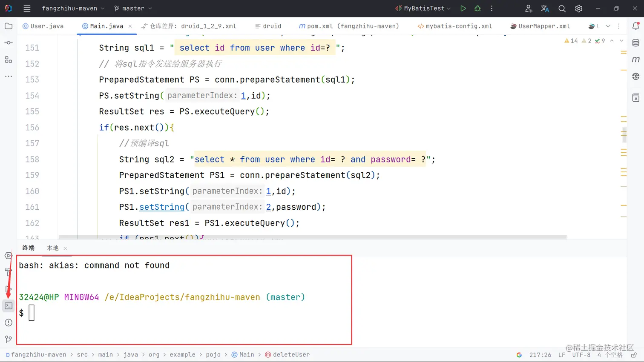Click line number 158 in gutter

coord(32,160)
